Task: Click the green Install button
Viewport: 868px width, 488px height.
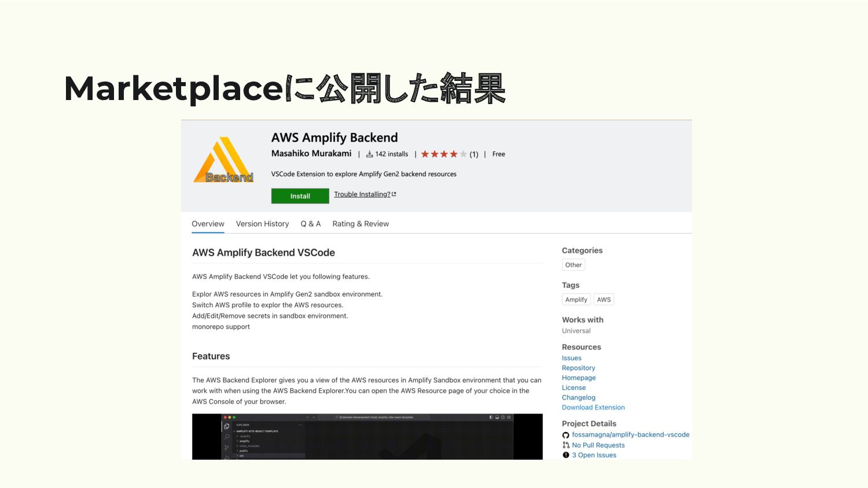Action: click(x=300, y=196)
